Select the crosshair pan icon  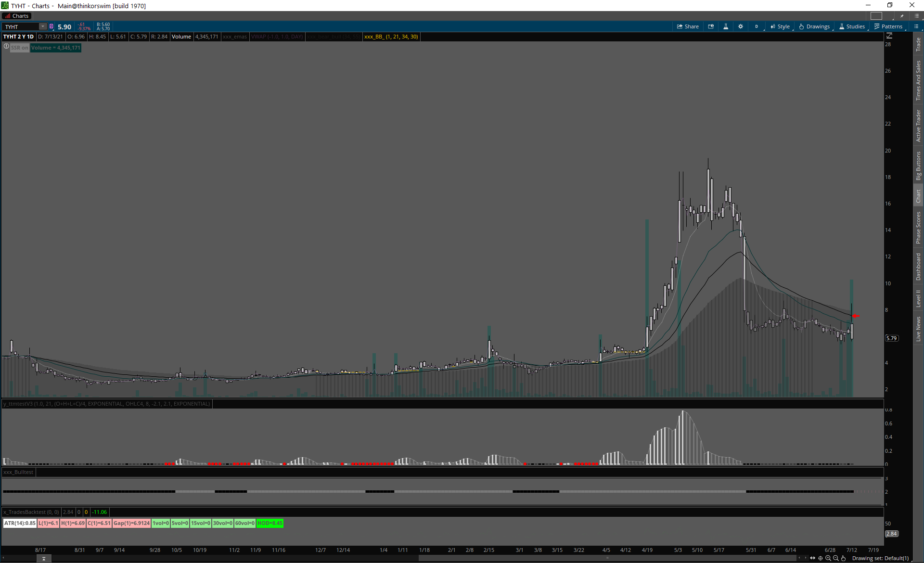pos(821,558)
